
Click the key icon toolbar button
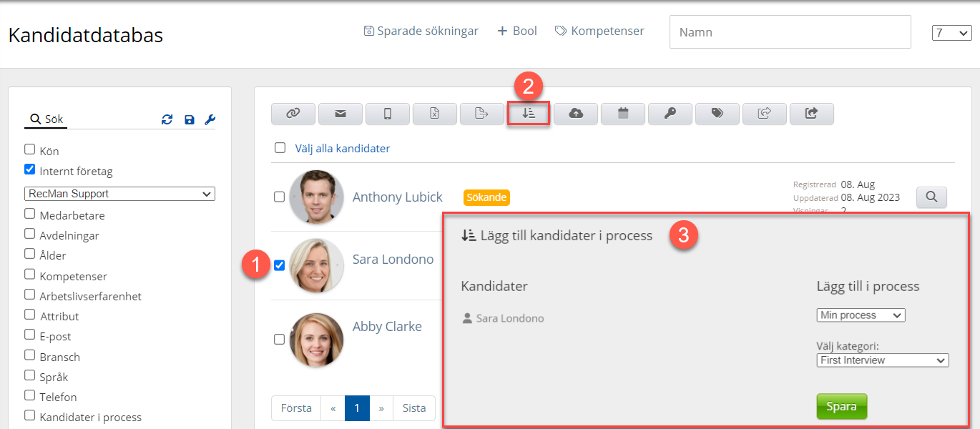(x=670, y=114)
